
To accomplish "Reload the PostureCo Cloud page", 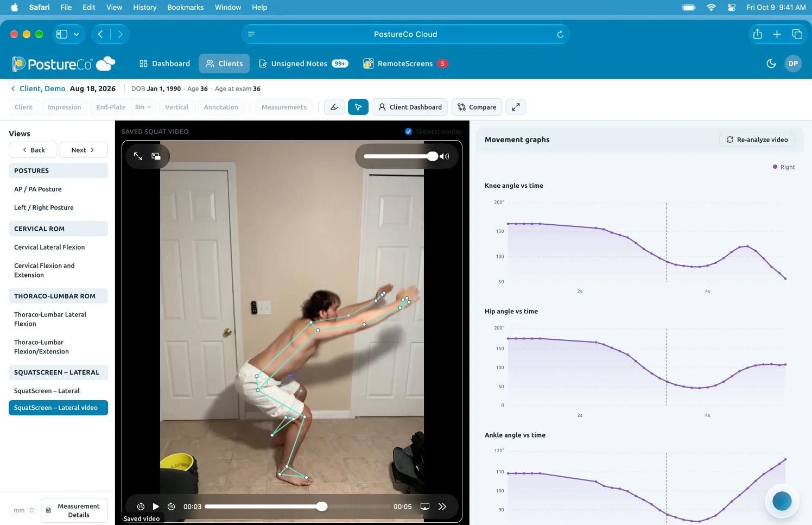I will coord(560,34).
